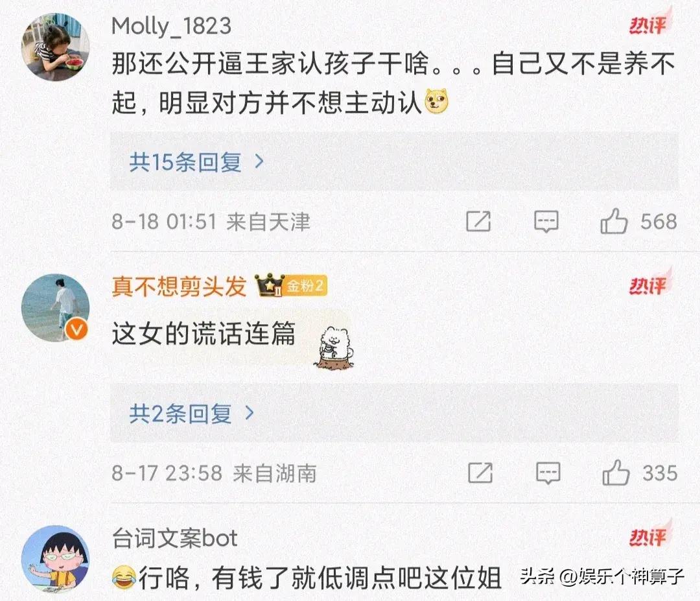
Task: Open the 真不想剪头发 username
Action: [x=179, y=286]
